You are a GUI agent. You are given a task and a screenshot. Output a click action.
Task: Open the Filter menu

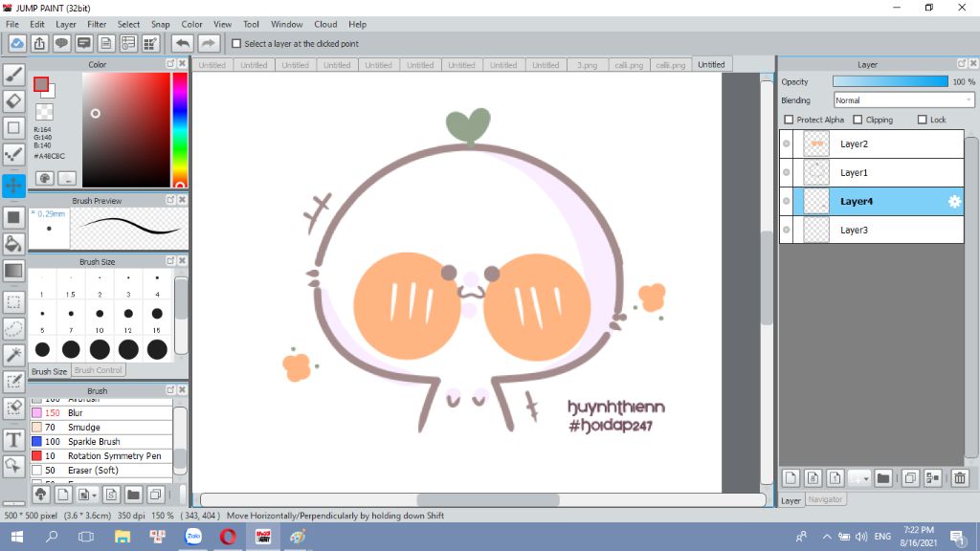[97, 24]
